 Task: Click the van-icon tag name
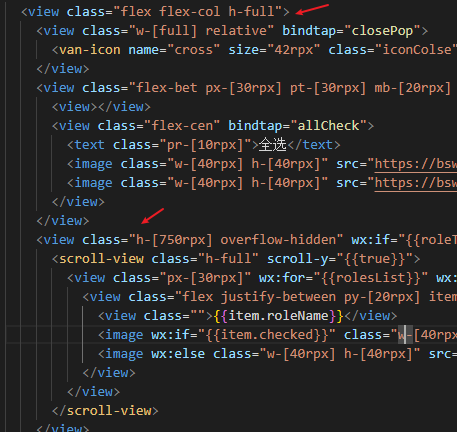click(x=90, y=50)
